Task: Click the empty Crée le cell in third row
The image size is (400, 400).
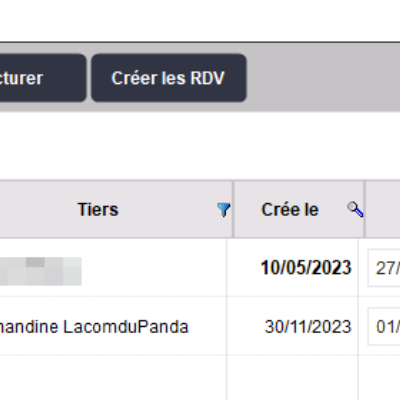Action: [293, 378]
